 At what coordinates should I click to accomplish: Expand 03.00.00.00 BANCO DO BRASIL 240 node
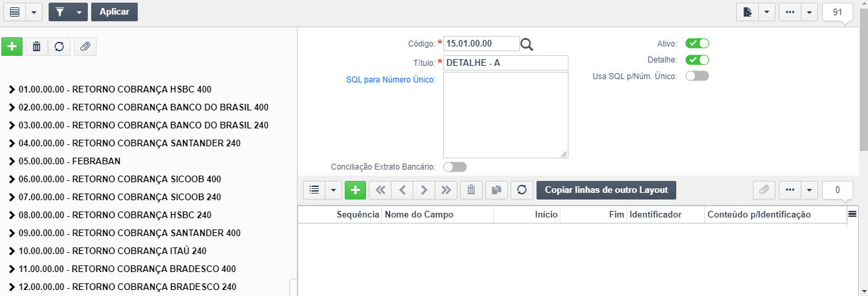point(12,125)
